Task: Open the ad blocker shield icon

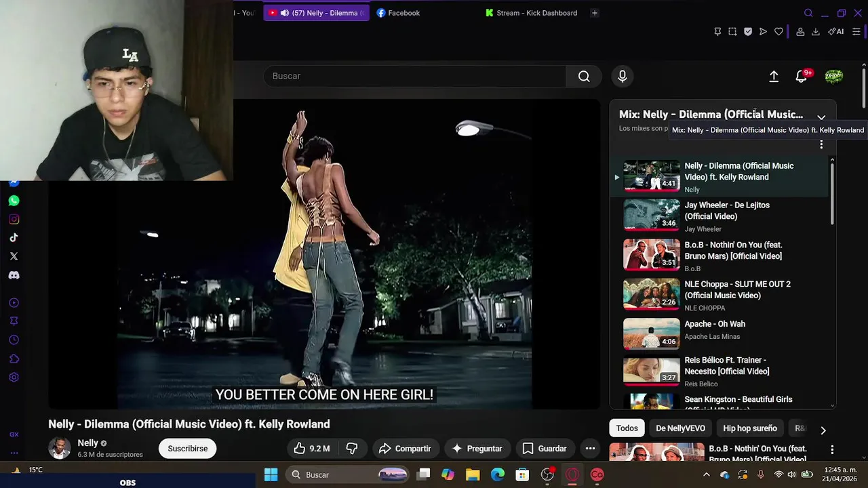Action: pos(748,31)
